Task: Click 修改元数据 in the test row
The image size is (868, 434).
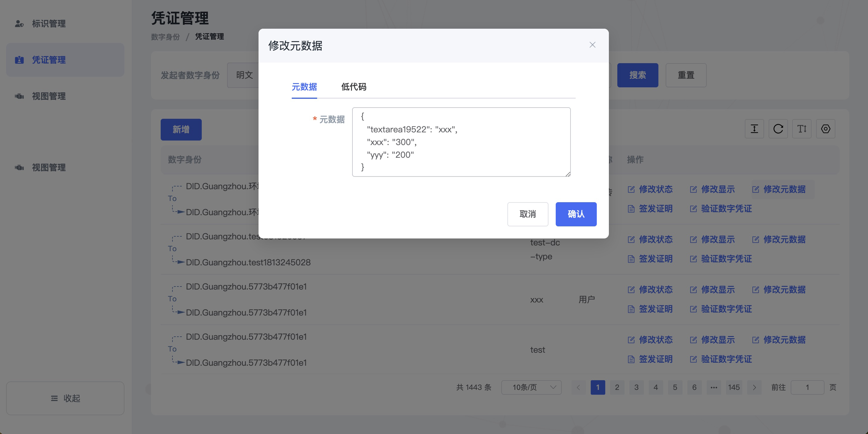Action: pos(784,340)
